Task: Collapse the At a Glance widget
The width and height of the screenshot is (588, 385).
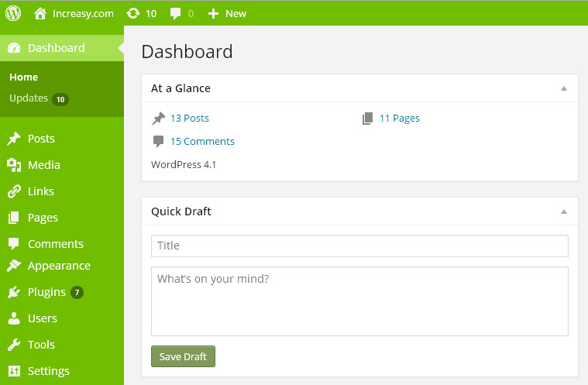Action: [564, 88]
